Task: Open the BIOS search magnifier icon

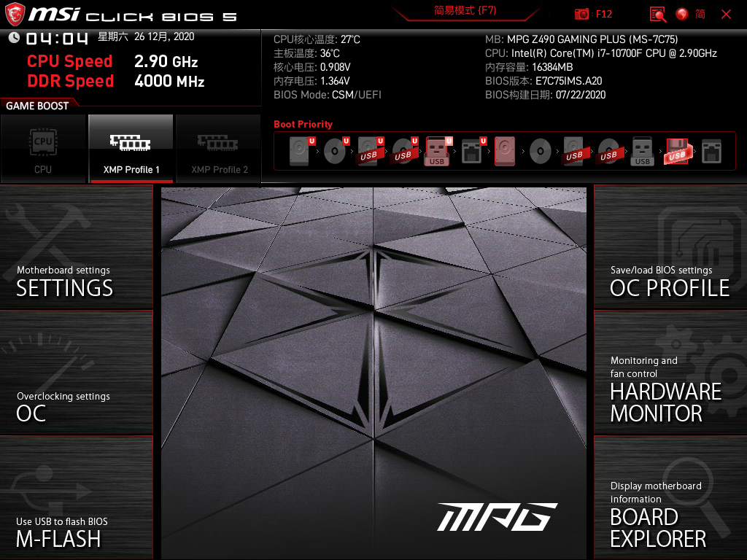Action: click(x=658, y=14)
